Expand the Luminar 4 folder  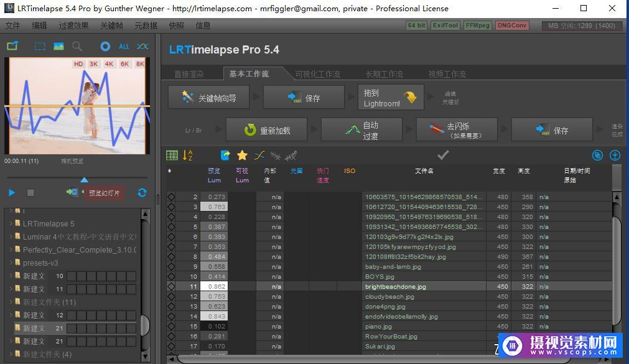[11, 237]
